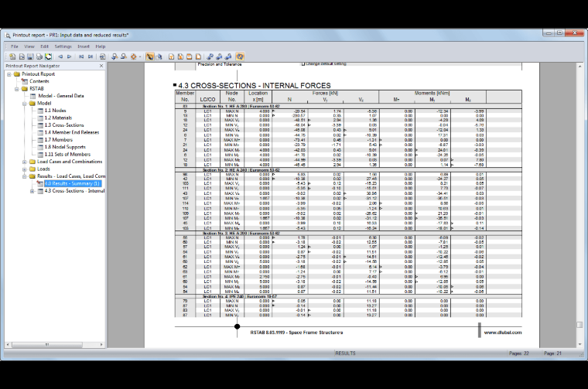The height and width of the screenshot is (389, 588).
Task: Activate the select mode icon beside the hand tool
Action: pyautogui.click(x=159, y=56)
